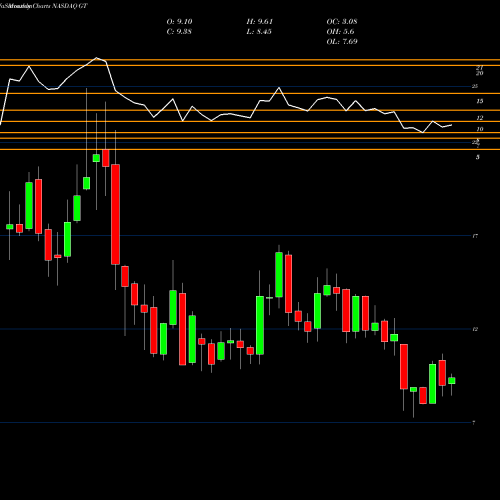
Task: Click the indicator axis label '15'
Action: pos(480,101)
